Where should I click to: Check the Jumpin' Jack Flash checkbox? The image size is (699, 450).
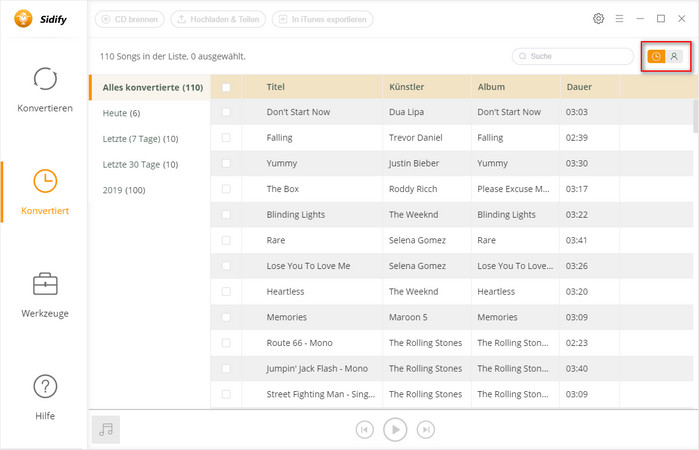[x=226, y=368]
